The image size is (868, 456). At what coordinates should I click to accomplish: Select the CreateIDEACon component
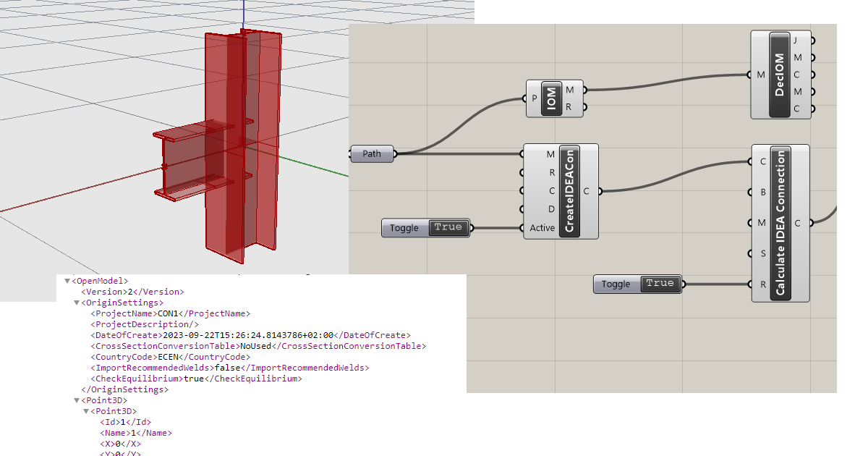tap(568, 190)
